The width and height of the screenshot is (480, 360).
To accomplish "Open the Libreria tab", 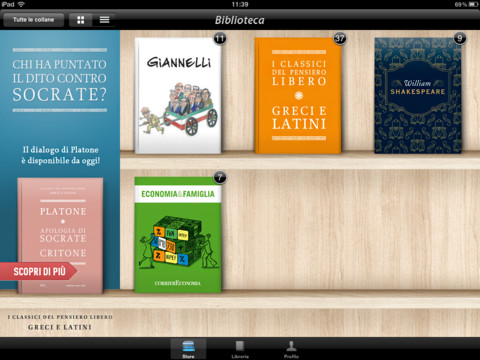I will click(240, 349).
